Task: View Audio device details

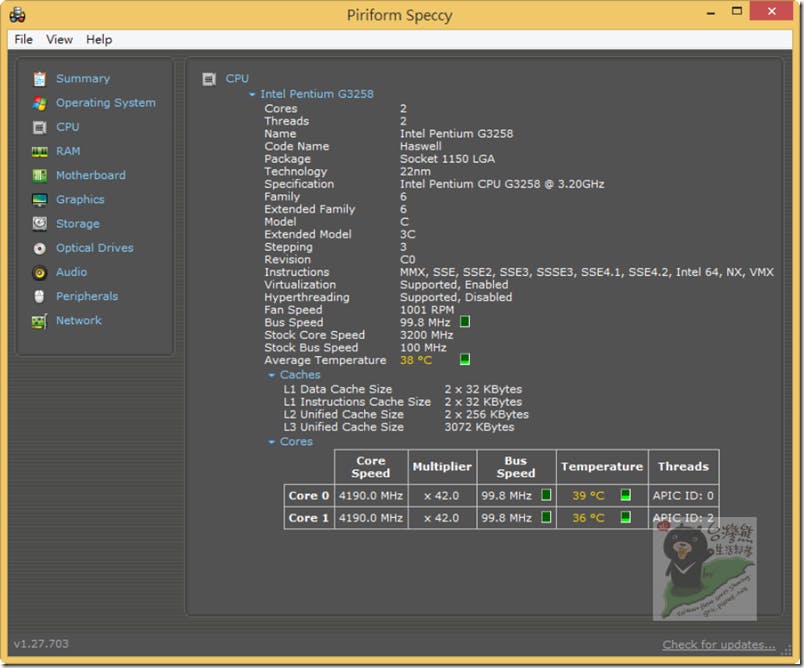Action: point(71,272)
